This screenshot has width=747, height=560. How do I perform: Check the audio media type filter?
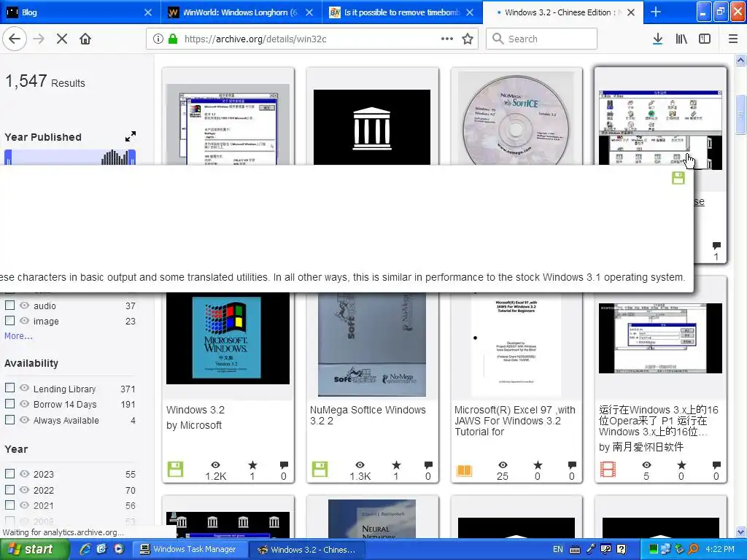(x=9, y=306)
